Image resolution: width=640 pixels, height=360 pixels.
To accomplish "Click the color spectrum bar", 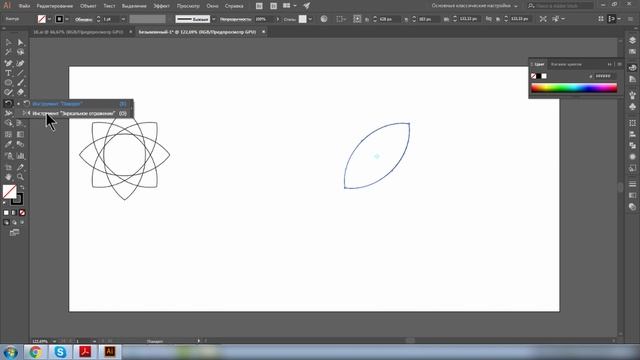I will (x=574, y=88).
